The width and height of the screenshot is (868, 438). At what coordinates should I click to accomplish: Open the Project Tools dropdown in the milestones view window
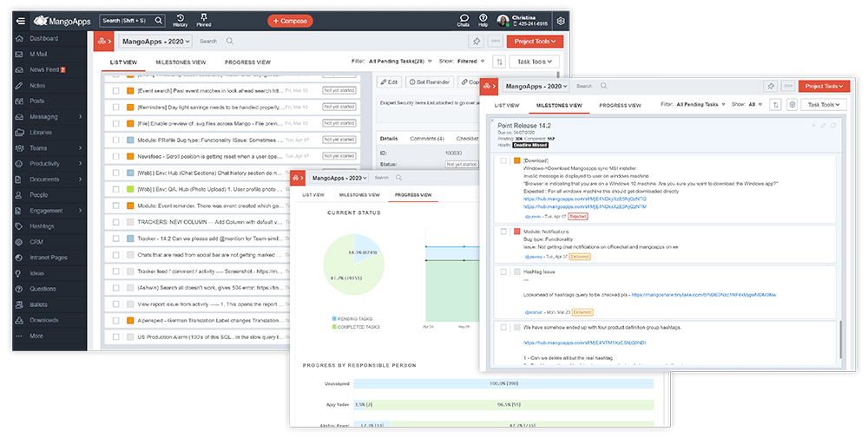tap(825, 86)
